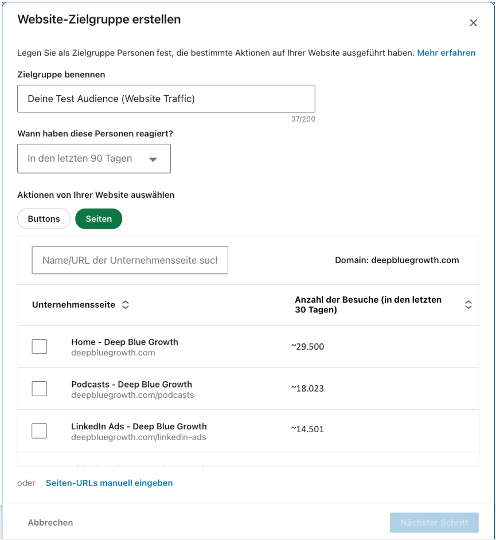Select the Seiten tab
This screenshot has height=540, width=496.
point(99,219)
